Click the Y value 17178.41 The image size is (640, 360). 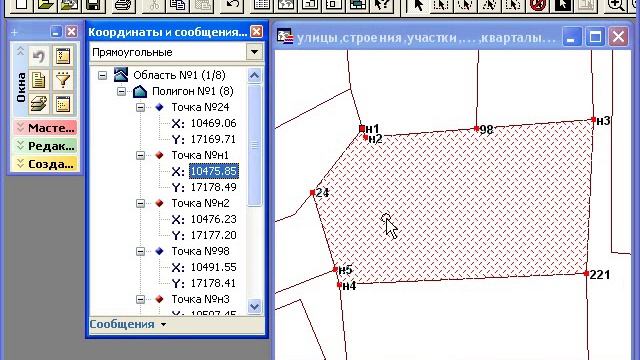click(213, 283)
